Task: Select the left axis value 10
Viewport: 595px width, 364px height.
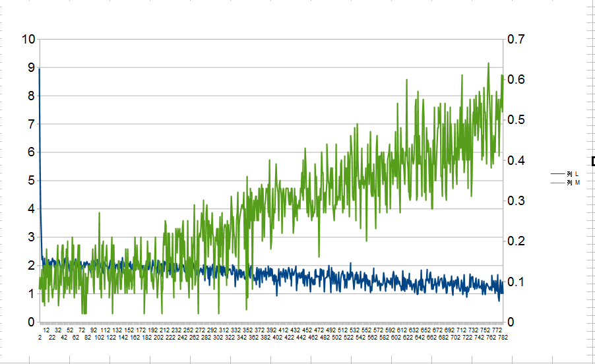Action: point(28,39)
